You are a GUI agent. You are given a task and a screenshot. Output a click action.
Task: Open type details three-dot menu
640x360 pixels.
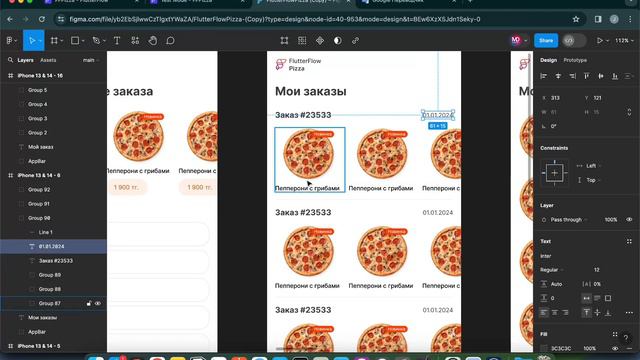coord(629,313)
